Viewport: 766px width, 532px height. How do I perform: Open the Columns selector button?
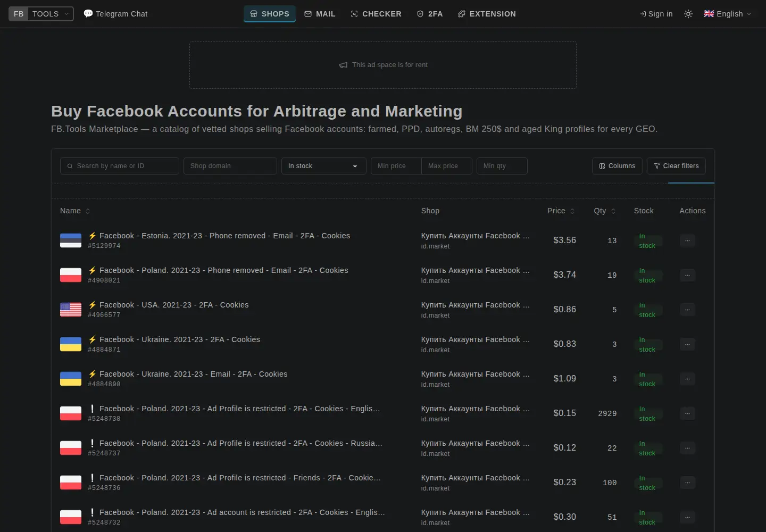pyautogui.click(x=617, y=166)
